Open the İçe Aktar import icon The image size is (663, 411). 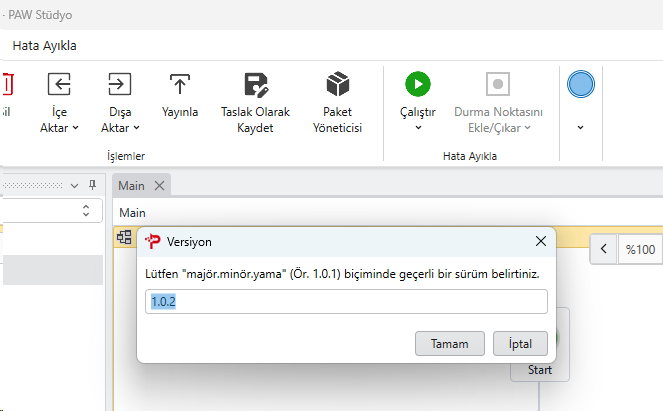point(59,84)
